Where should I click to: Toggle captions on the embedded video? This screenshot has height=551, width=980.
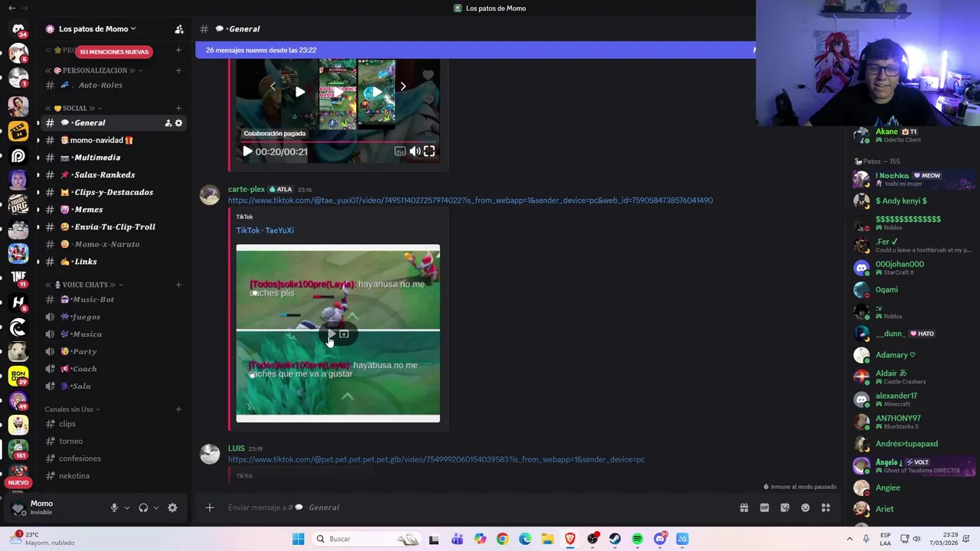[400, 152]
